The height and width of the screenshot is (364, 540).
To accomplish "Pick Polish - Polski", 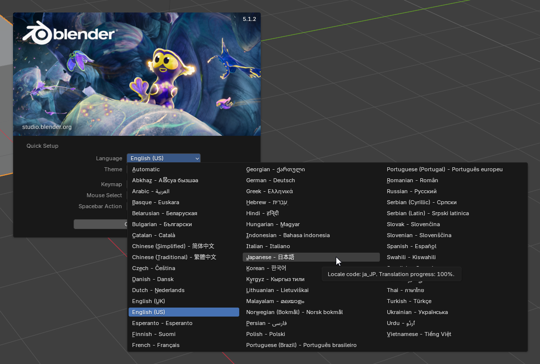I will pyautogui.click(x=311, y=334).
